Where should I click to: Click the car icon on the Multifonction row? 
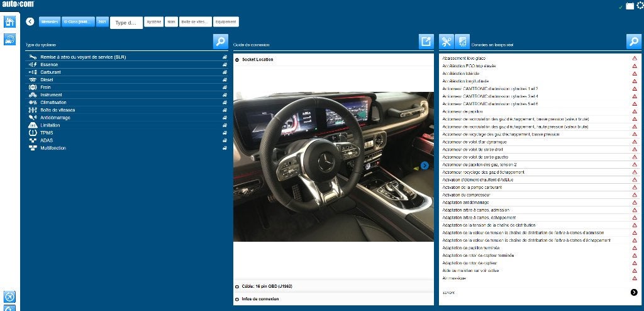click(225, 148)
